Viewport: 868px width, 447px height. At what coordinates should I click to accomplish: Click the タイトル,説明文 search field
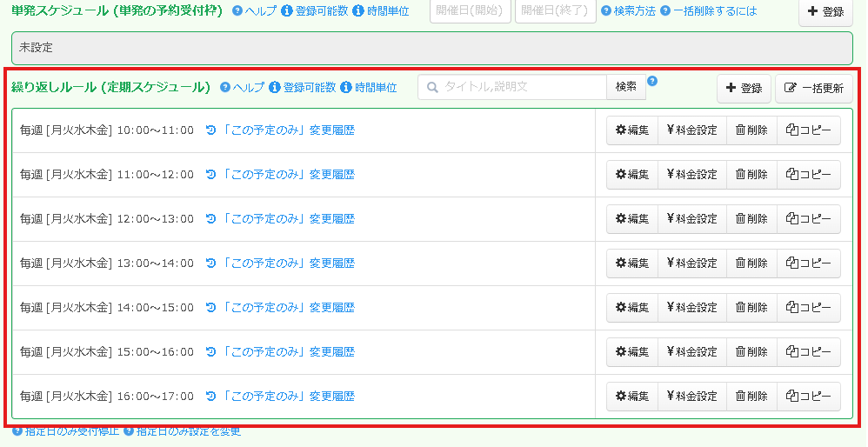click(x=511, y=87)
